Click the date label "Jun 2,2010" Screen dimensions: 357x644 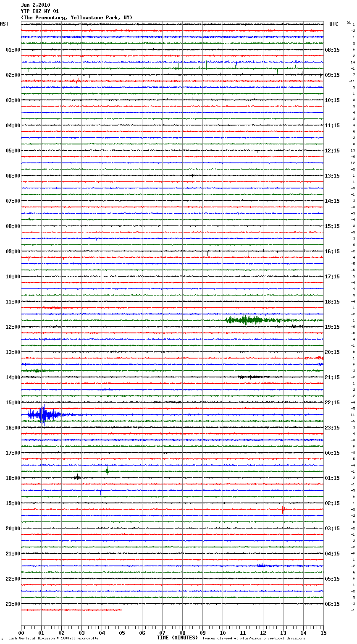[x=35, y=5]
